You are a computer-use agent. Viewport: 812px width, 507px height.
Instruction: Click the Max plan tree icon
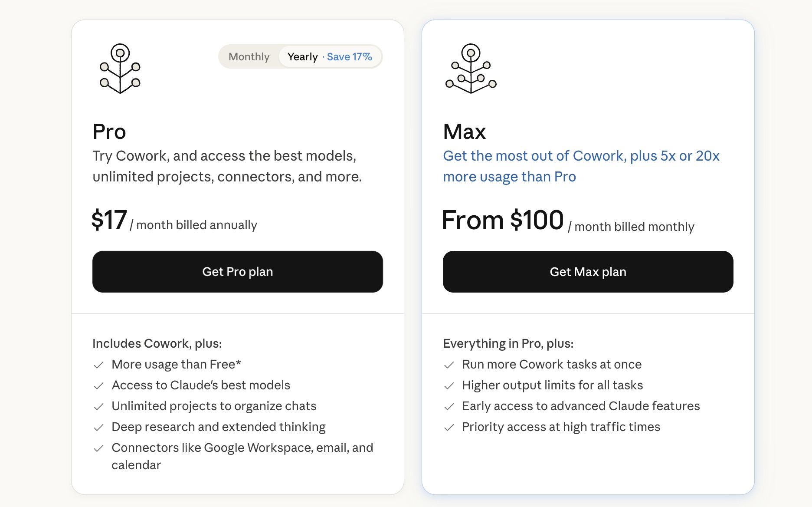[x=471, y=69]
